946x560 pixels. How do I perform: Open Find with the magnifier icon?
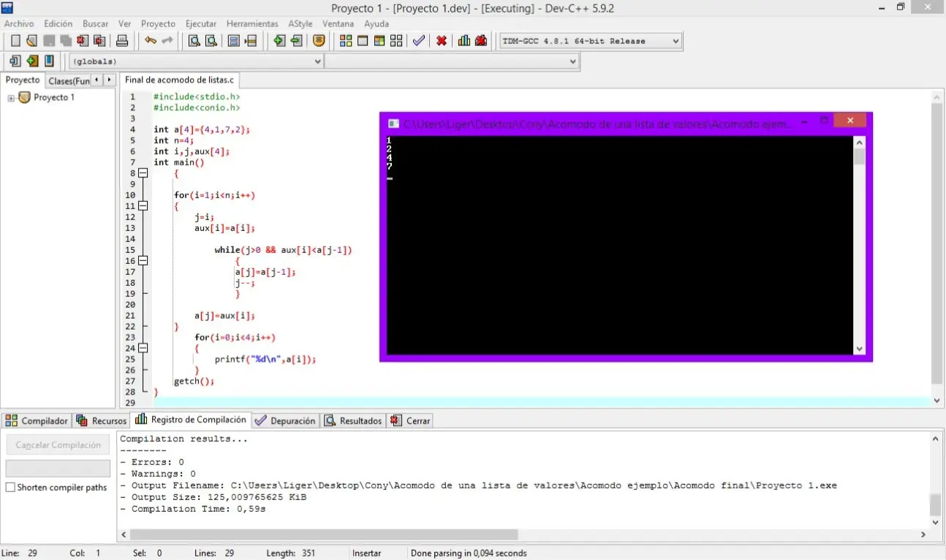point(194,41)
